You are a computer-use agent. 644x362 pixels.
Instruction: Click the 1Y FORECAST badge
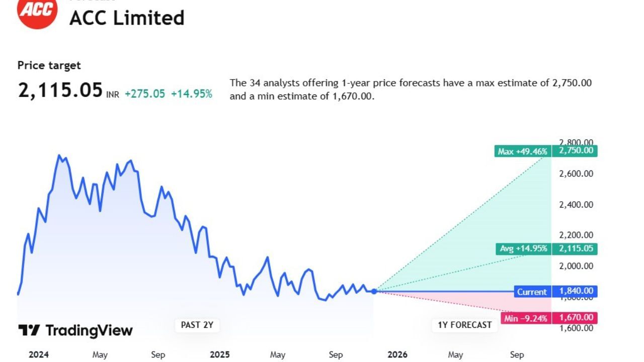(x=464, y=325)
